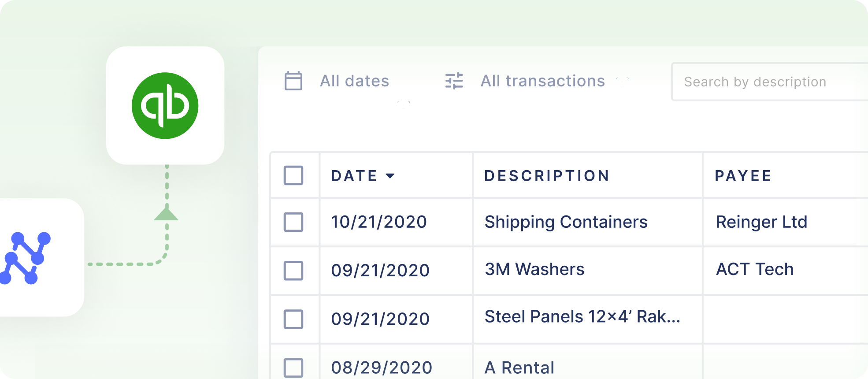This screenshot has height=379, width=868.
Task: Tick the Steel Panels row checkbox
Action: tap(293, 319)
